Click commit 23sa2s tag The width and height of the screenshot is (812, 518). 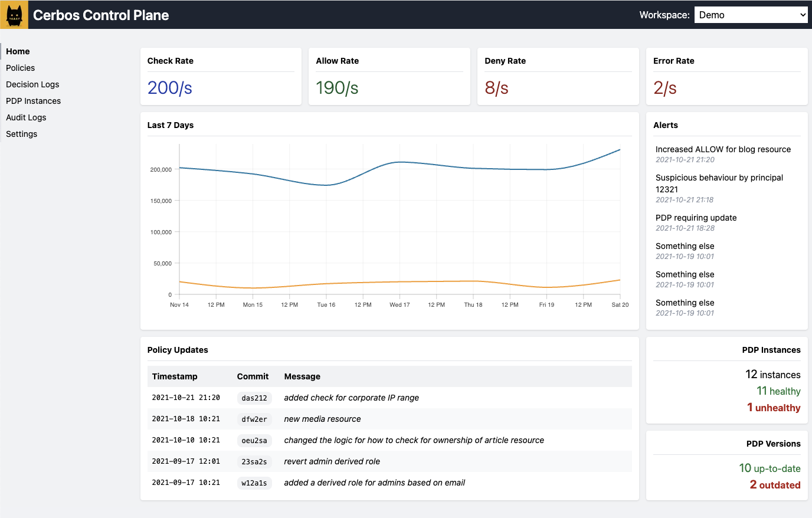(254, 462)
